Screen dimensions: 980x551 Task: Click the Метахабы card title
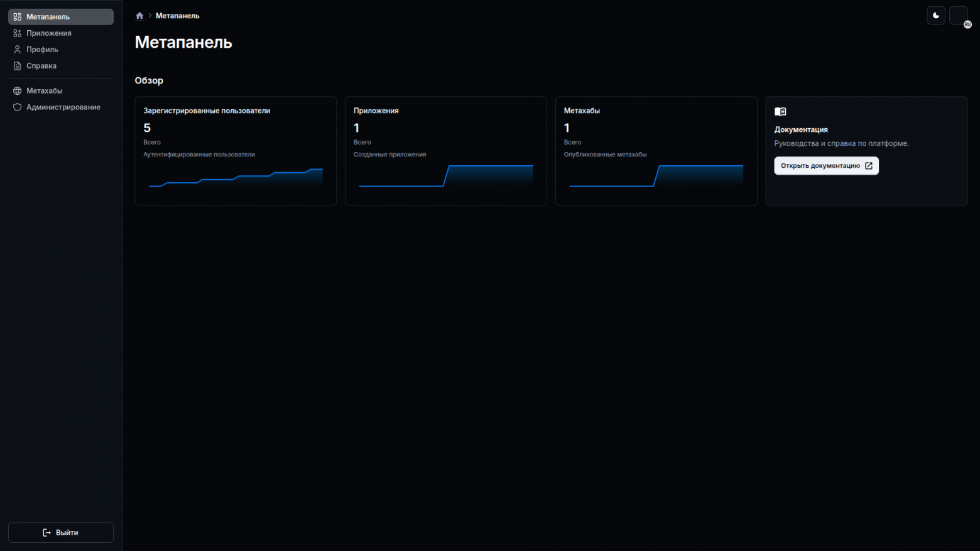(x=582, y=111)
